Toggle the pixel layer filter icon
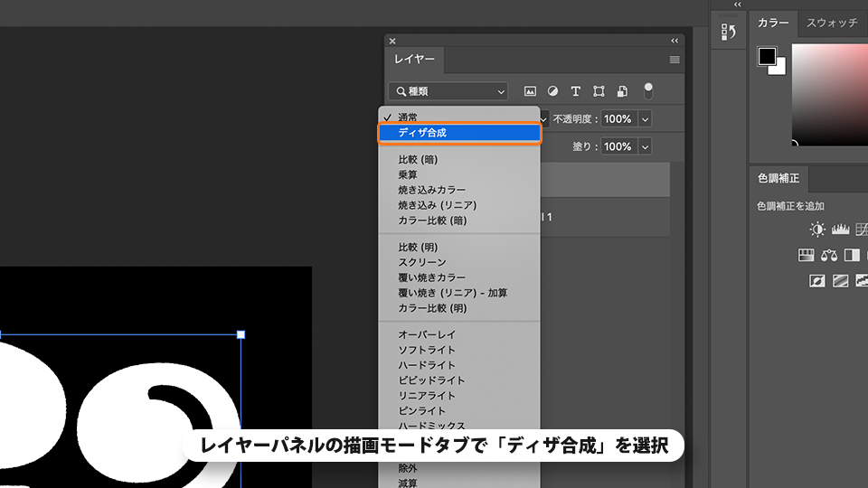This screenshot has width=868, height=488. pyautogui.click(x=530, y=91)
